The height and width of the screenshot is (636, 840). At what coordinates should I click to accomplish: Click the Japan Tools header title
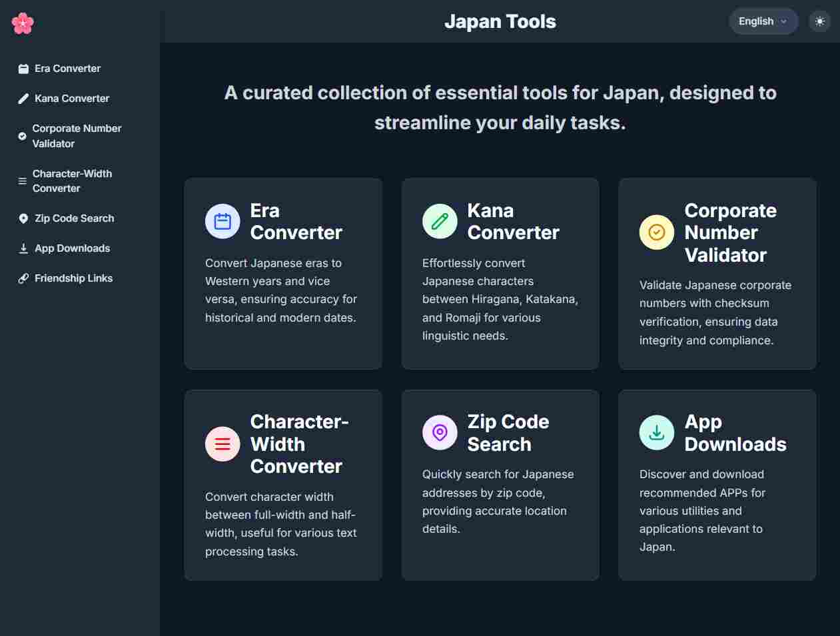(x=500, y=21)
